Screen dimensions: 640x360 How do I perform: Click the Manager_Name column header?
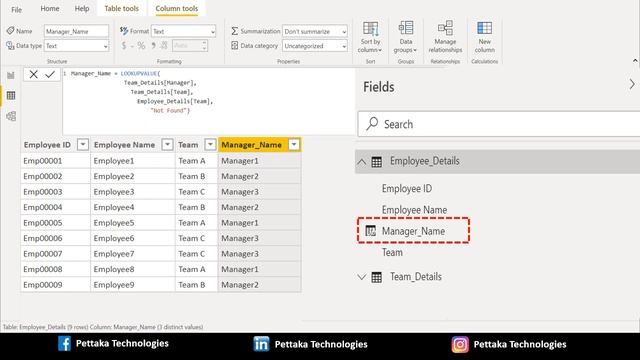[251, 144]
